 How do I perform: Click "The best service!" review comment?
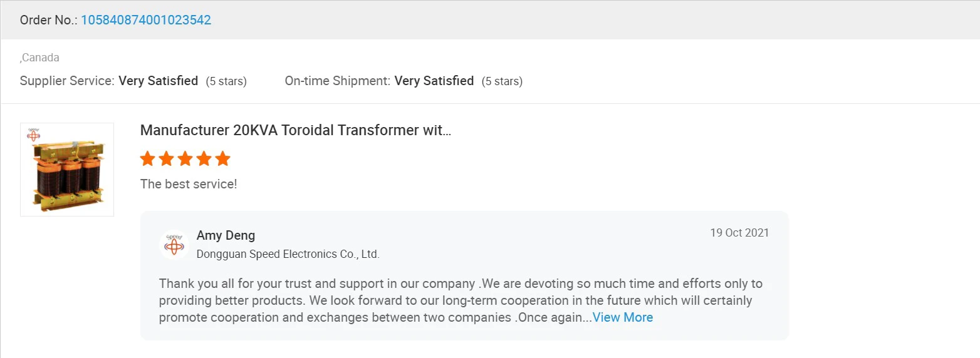tap(189, 184)
